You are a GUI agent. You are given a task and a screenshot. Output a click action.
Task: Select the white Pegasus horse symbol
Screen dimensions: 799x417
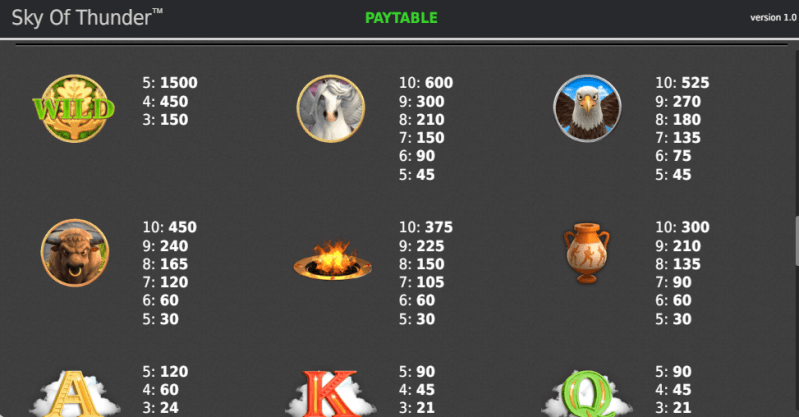point(331,109)
